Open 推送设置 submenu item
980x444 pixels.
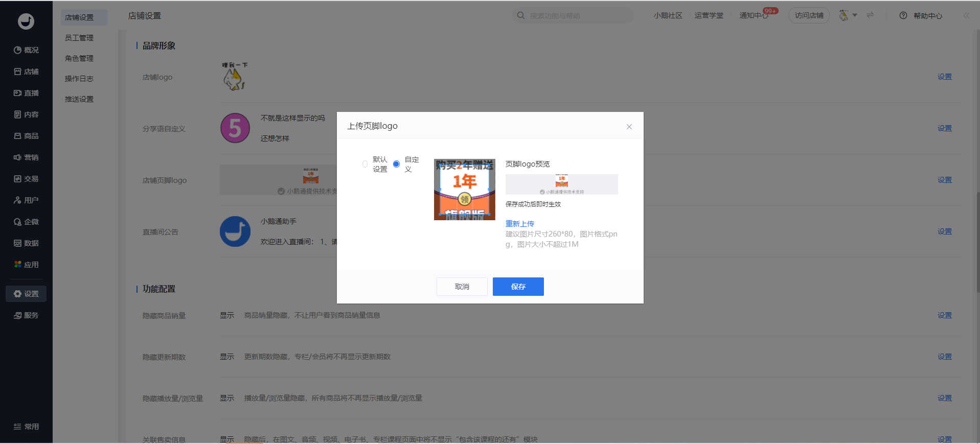tap(79, 99)
